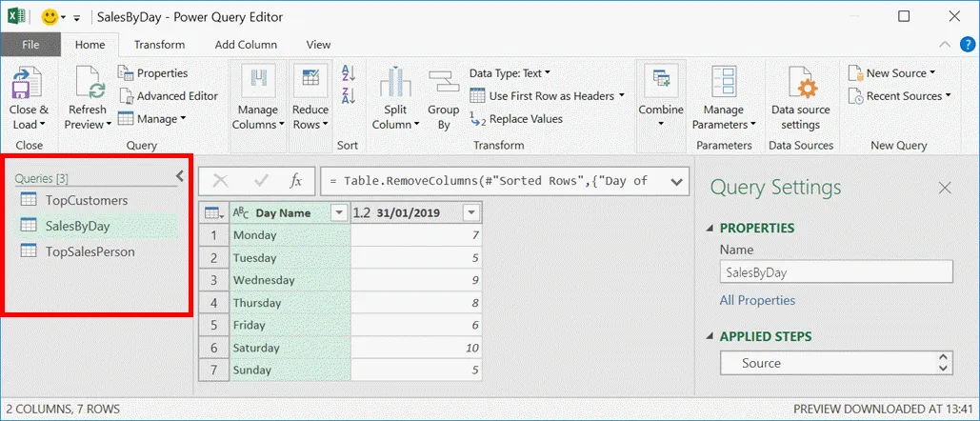Click the Name input field
The height and width of the screenshot is (421, 980).
[836, 272]
